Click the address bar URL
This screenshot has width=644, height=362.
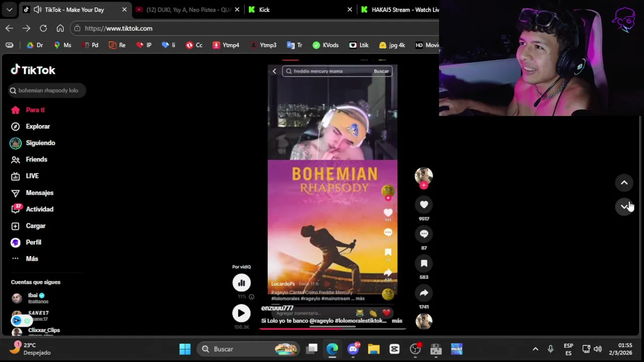(x=119, y=28)
